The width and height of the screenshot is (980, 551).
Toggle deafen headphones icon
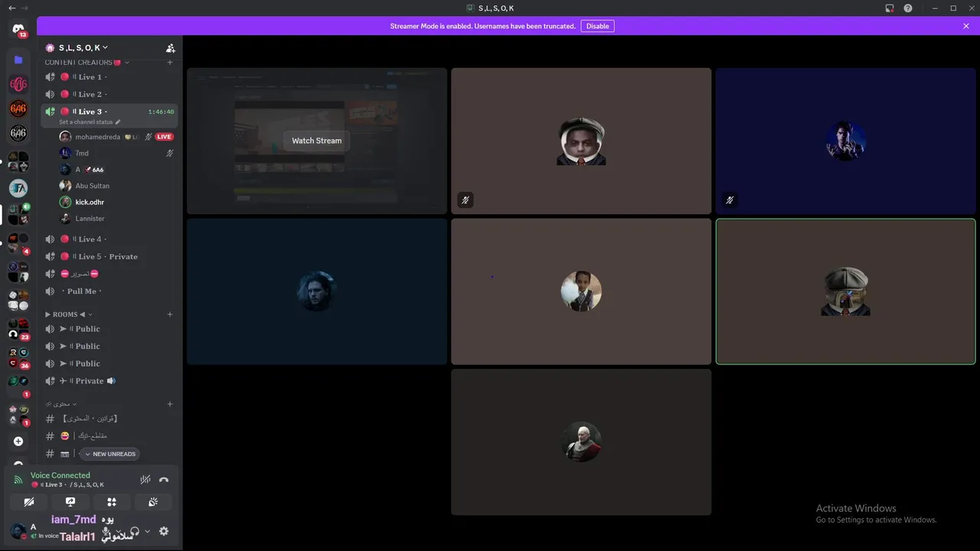tap(135, 531)
